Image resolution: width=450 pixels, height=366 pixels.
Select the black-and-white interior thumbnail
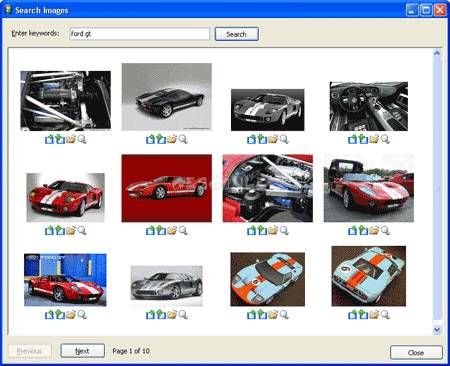click(369, 106)
